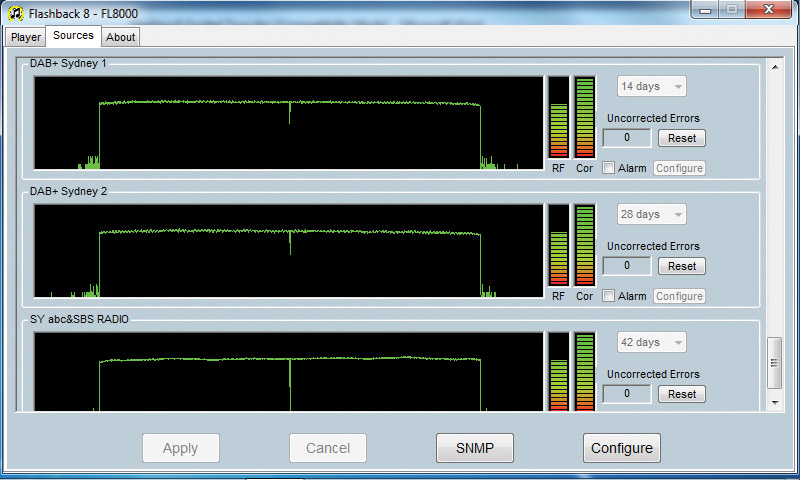Image resolution: width=800 pixels, height=480 pixels.
Task: Click the vertical scrollbar thumb
Action: click(x=774, y=364)
